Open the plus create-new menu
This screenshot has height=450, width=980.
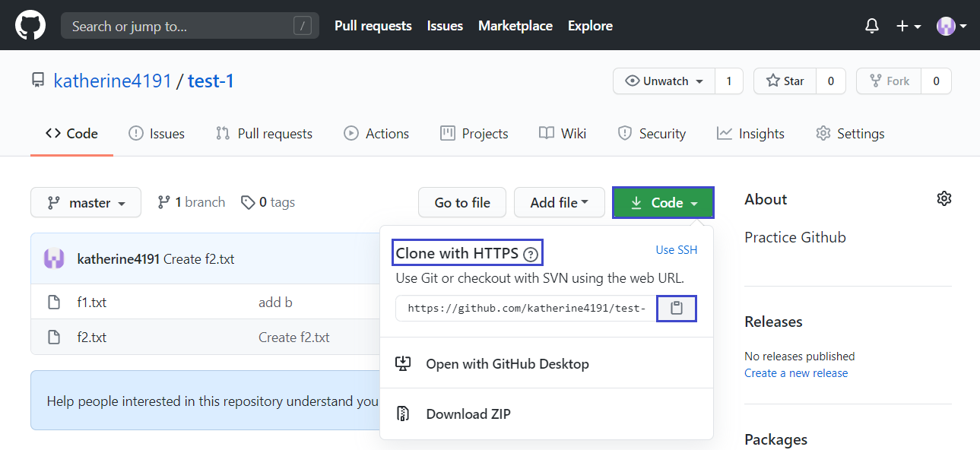click(x=909, y=26)
